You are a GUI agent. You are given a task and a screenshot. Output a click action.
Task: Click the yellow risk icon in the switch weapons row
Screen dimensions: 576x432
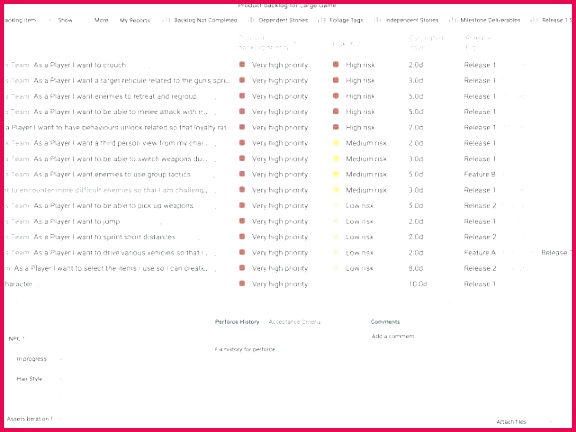click(336, 159)
